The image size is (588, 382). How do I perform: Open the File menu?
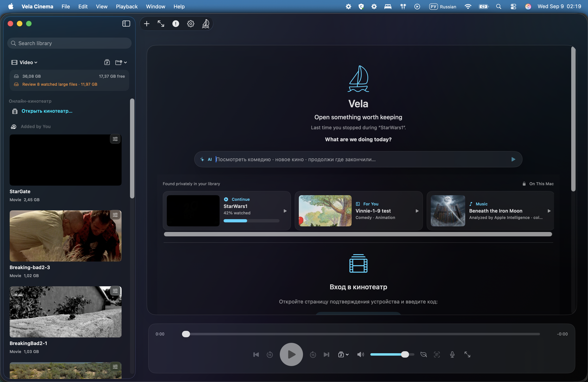pyautogui.click(x=65, y=6)
